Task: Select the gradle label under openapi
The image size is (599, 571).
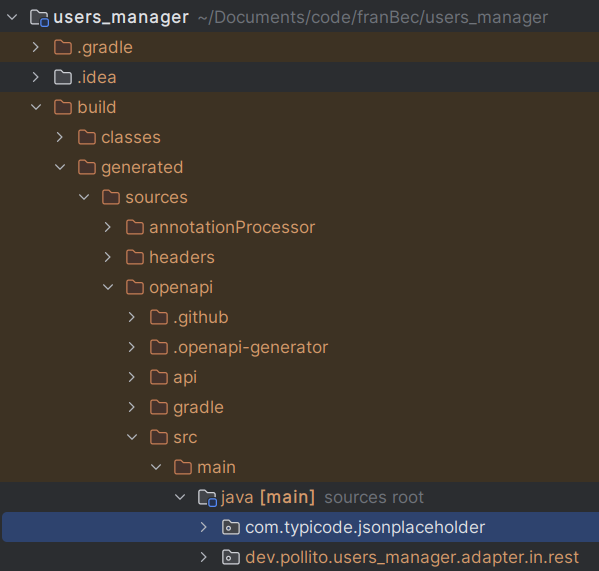Action: tap(198, 408)
